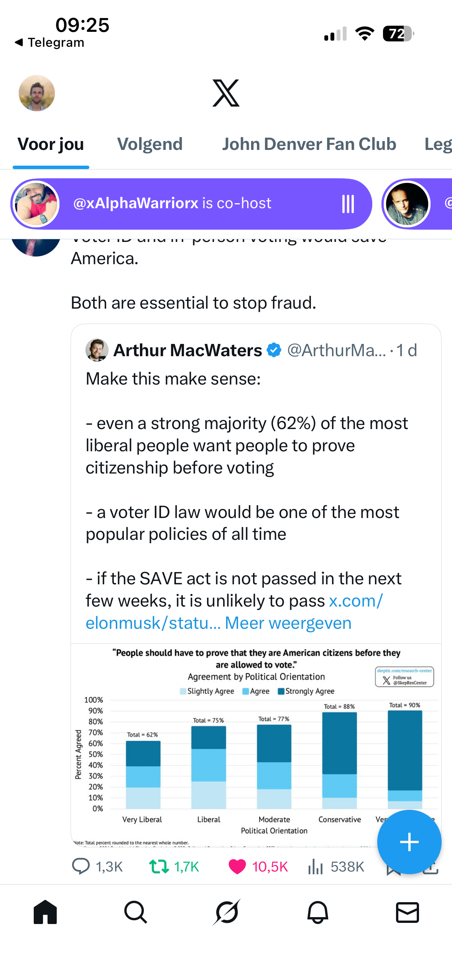Tap the reply comment icon
The width and height of the screenshot is (452, 980).
pyautogui.click(x=81, y=866)
